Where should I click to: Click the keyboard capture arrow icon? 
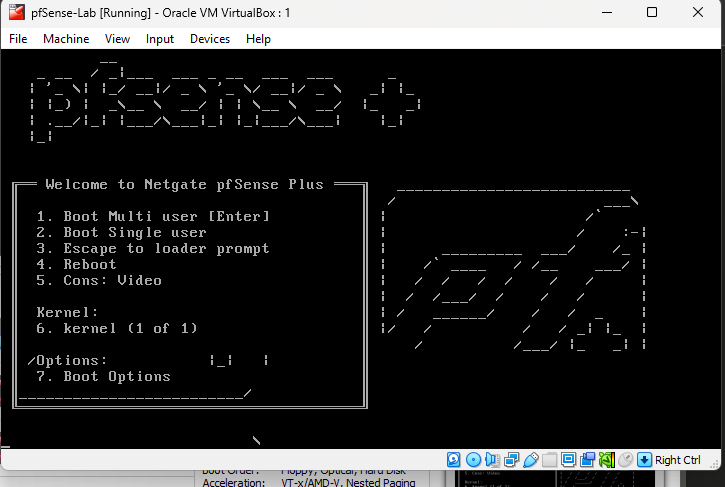pos(644,460)
